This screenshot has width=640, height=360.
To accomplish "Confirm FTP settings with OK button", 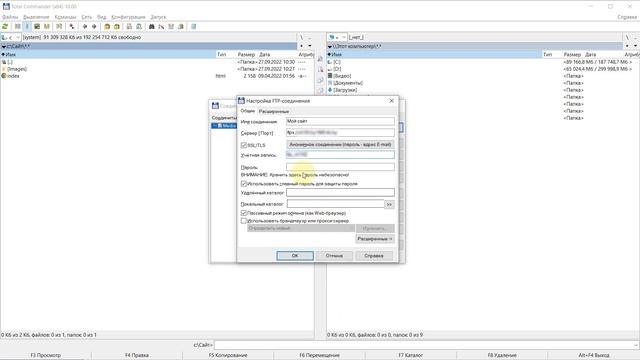I will [x=295, y=256].
